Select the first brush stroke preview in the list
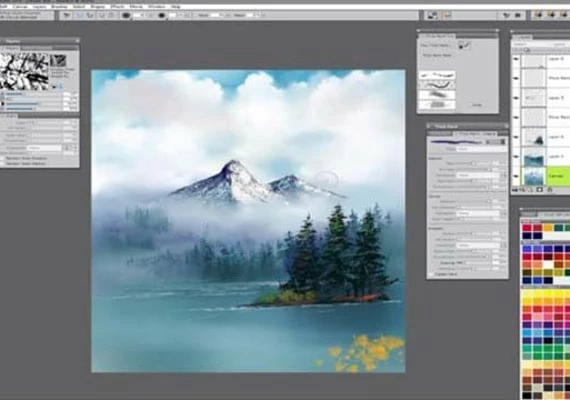This screenshot has width=570, height=400. 437,75
